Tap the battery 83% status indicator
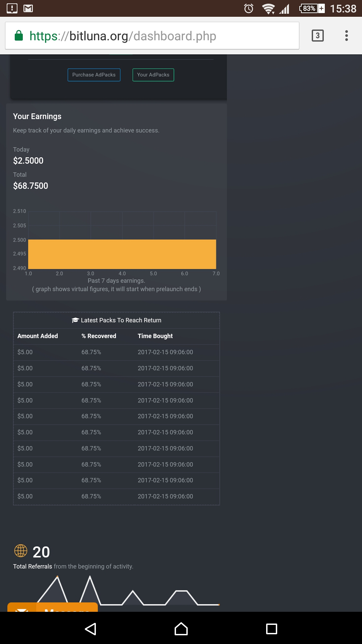The image size is (362, 644). (x=312, y=8)
